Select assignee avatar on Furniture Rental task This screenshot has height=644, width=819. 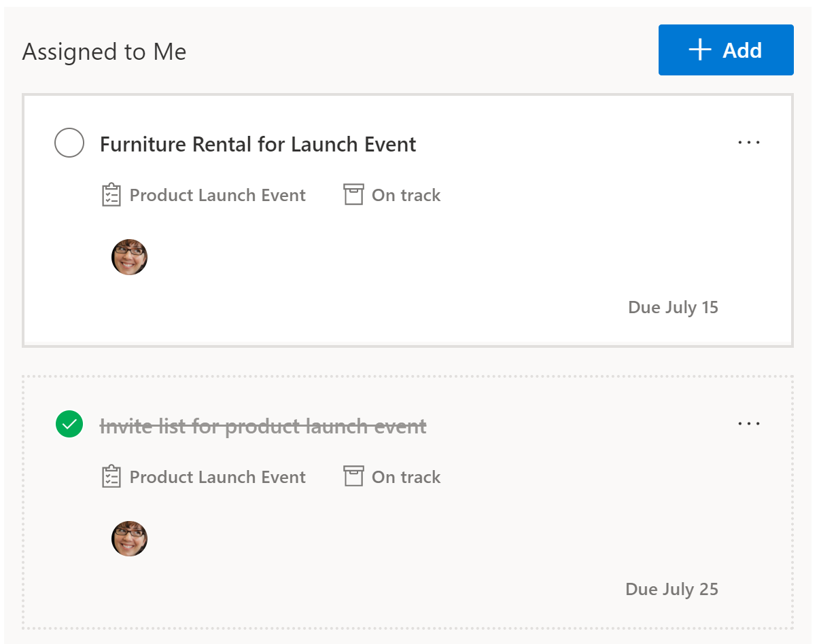pos(129,257)
